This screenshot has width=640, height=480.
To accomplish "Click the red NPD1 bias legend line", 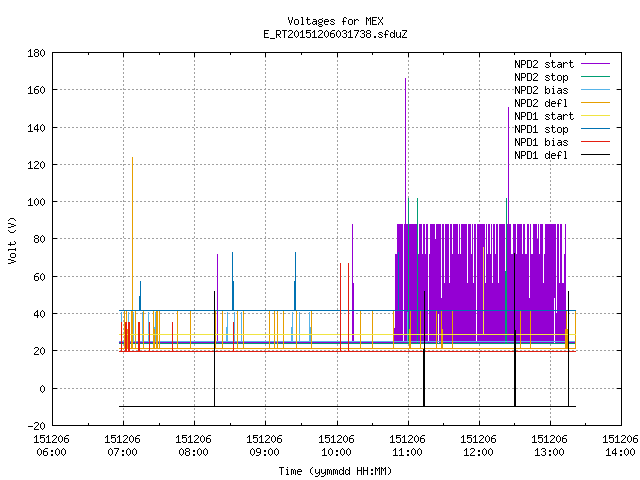I will click(x=595, y=142).
